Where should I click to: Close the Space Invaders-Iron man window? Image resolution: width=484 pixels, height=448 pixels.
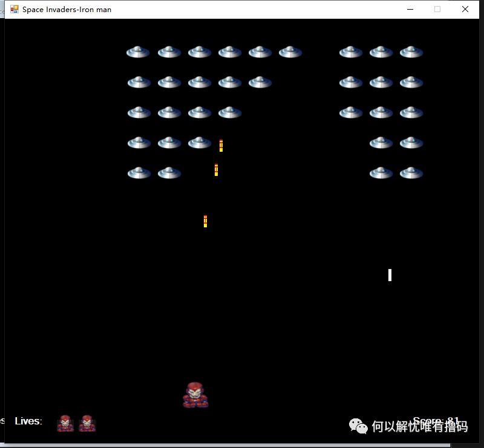point(465,9)
